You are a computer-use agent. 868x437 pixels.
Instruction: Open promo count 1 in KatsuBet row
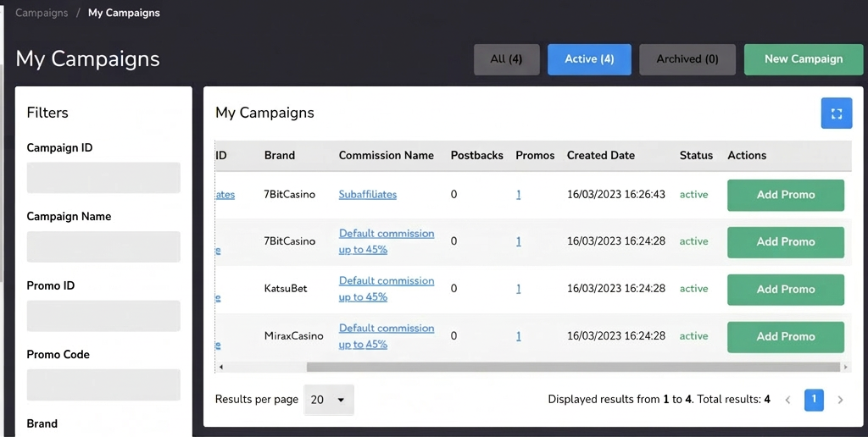tap(518, 288)
